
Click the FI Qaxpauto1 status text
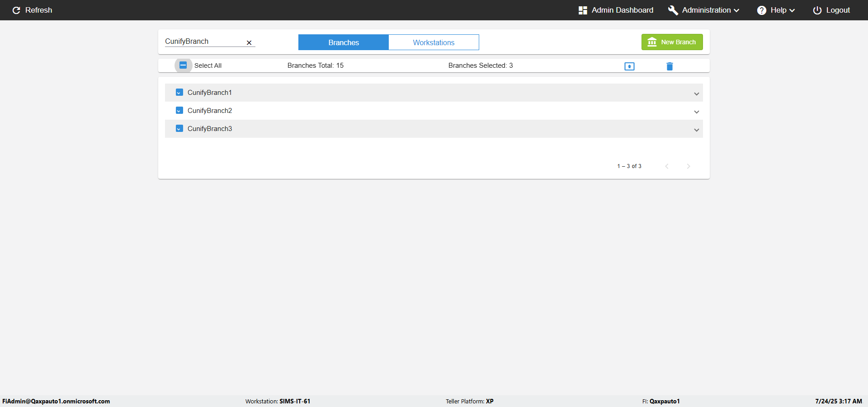click(x=661, y=401)
